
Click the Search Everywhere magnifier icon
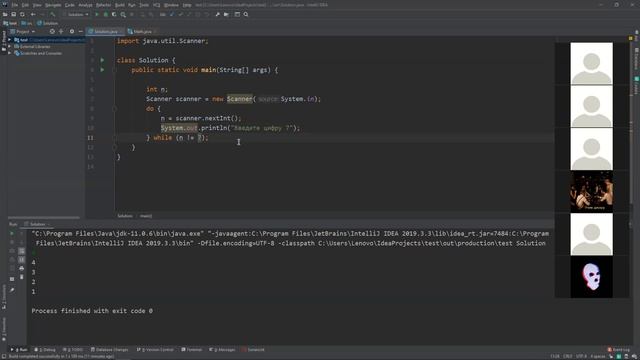[246, 14]
